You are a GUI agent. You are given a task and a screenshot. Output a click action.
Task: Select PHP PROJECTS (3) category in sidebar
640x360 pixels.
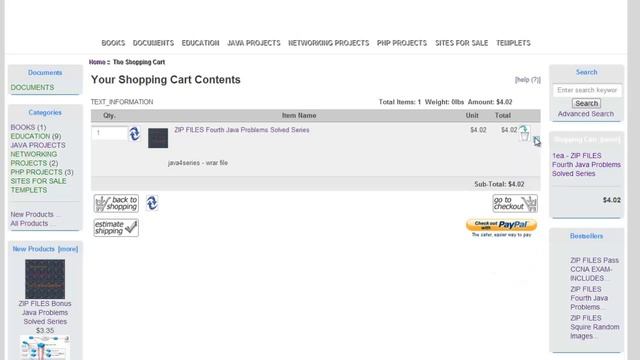point(42,172)
